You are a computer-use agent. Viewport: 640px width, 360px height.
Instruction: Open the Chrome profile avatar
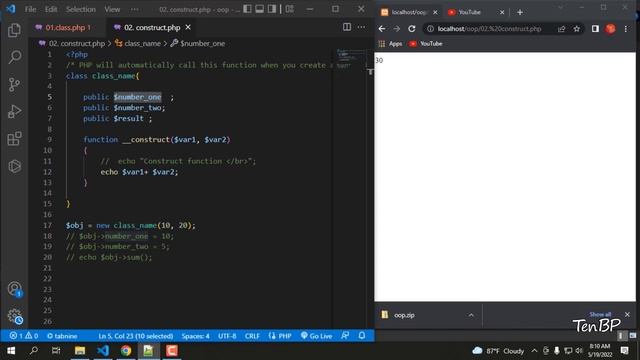pyautogui.click(x=611, y=29)
